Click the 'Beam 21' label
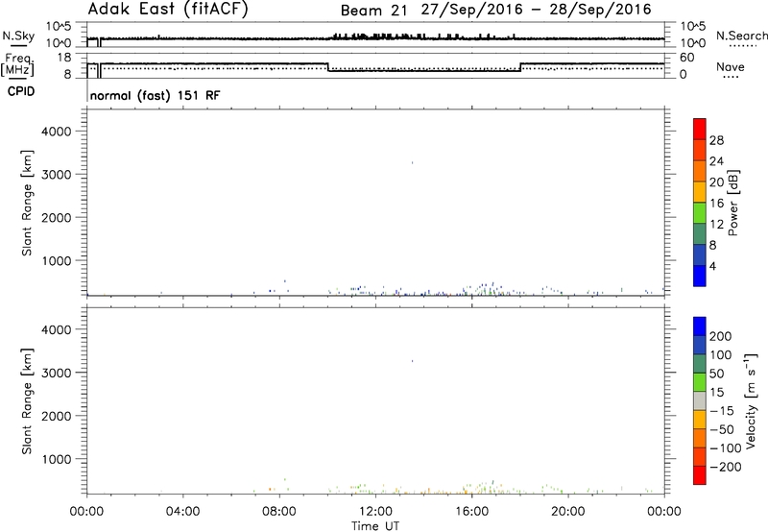768x532 pixels. click(374, 10)
